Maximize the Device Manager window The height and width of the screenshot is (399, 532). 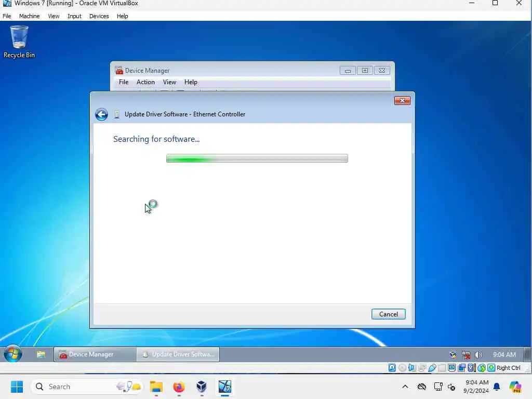[365, 71]
